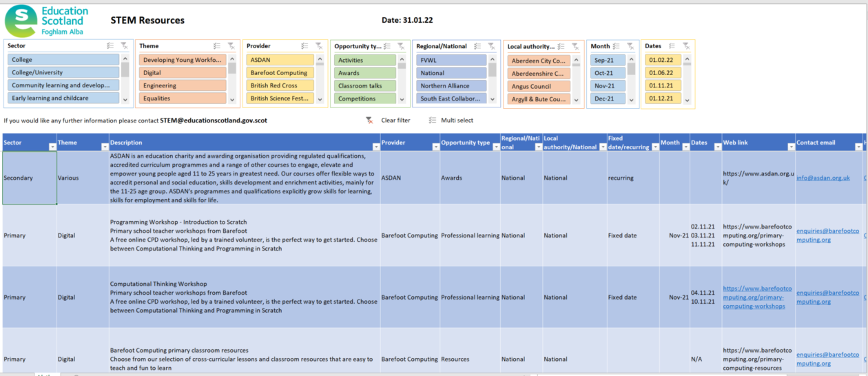Toggle Early learning and childcare sector filter
868x376 pixels.
point(63,98)
